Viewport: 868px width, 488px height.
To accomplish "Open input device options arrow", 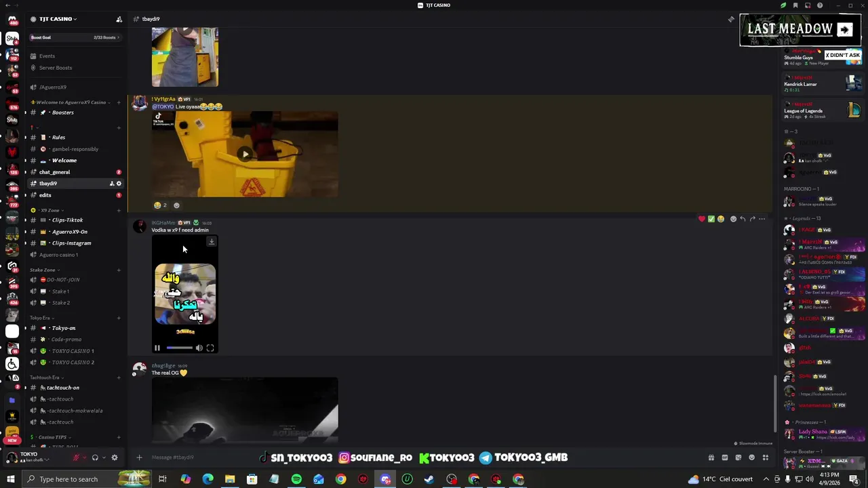I will [x=85, y=457].
